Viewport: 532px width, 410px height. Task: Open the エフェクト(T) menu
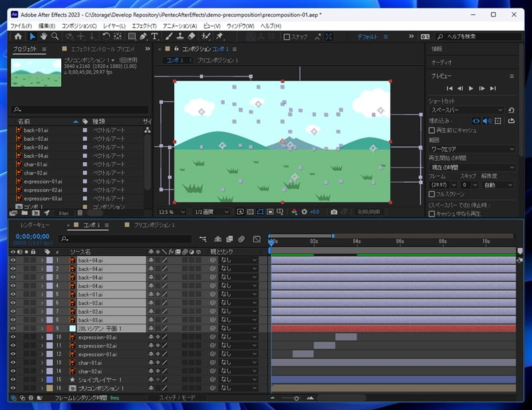tap(144, 26)
